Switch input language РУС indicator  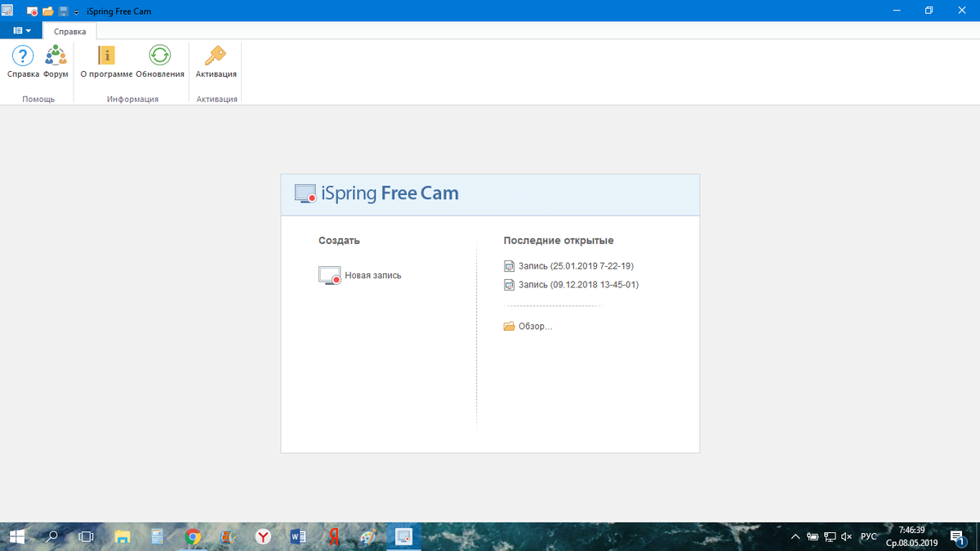point(869,536)
